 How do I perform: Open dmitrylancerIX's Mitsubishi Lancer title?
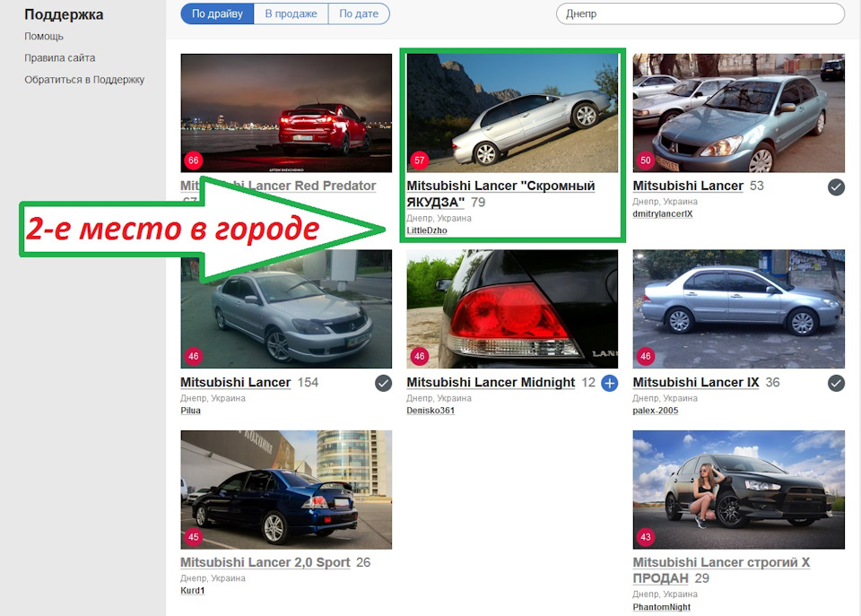pos(688,186)
